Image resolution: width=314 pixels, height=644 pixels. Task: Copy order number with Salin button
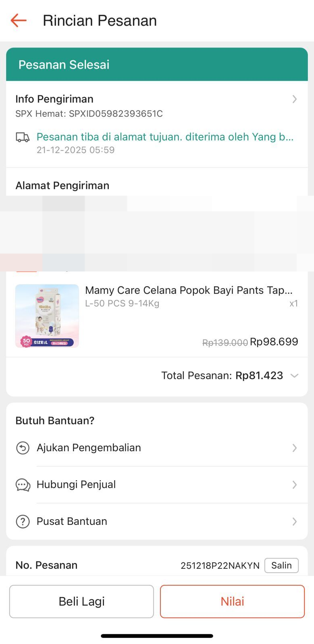pos(281,566)
